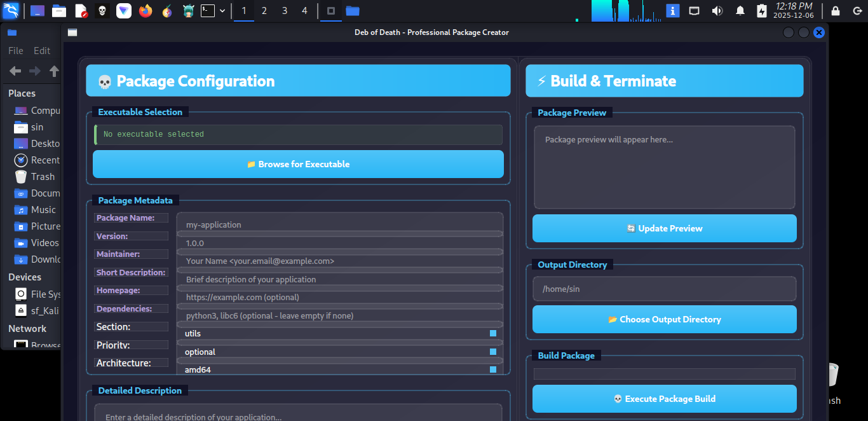
Task: Open the Architecture dropdown showing amd64
Action: [x=340, y=369]
